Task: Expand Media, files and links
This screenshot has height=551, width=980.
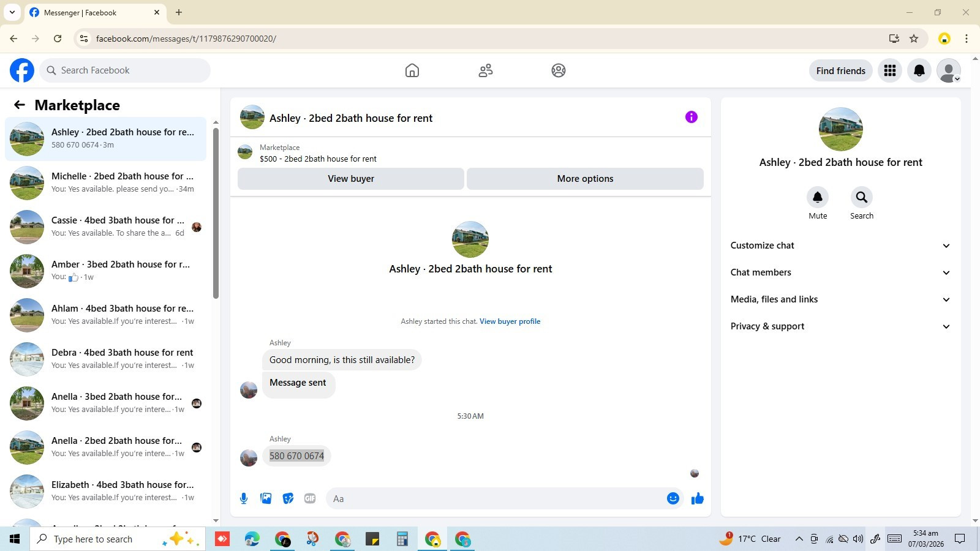Action: pos(840,299)
